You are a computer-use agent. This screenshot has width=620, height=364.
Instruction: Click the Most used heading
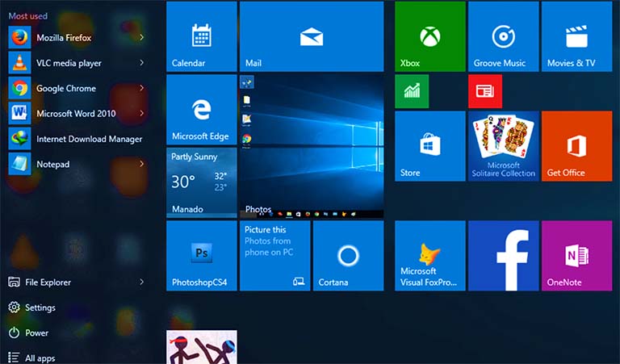[28, 16]
